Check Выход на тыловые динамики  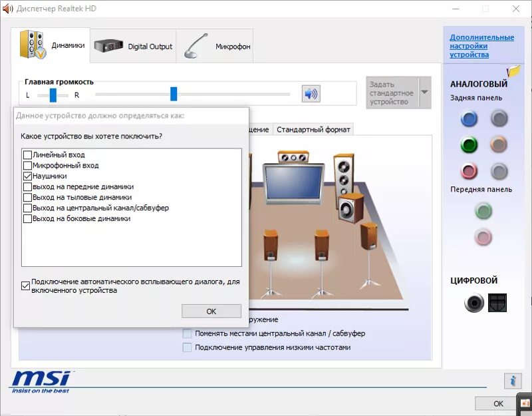[x=27, y=197]
